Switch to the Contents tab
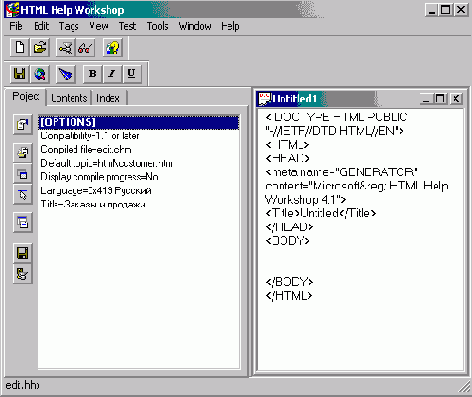Image resolution: width=472 pixels, height=397 pixels. [69, 98]
